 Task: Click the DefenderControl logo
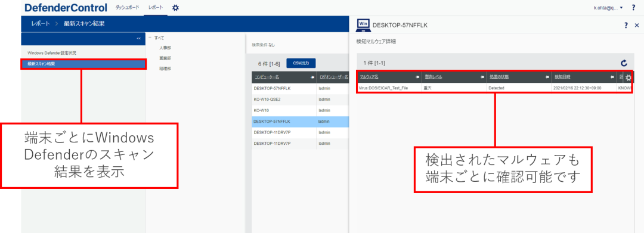[66, 7]
